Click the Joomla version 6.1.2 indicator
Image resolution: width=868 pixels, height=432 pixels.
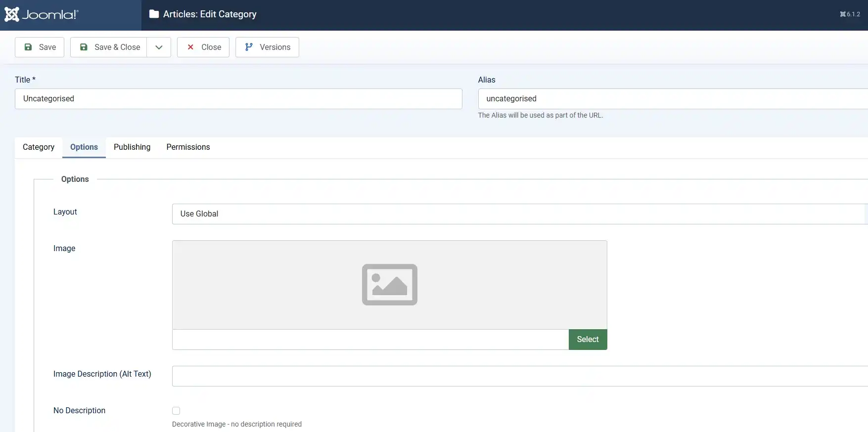pos(850,14)
